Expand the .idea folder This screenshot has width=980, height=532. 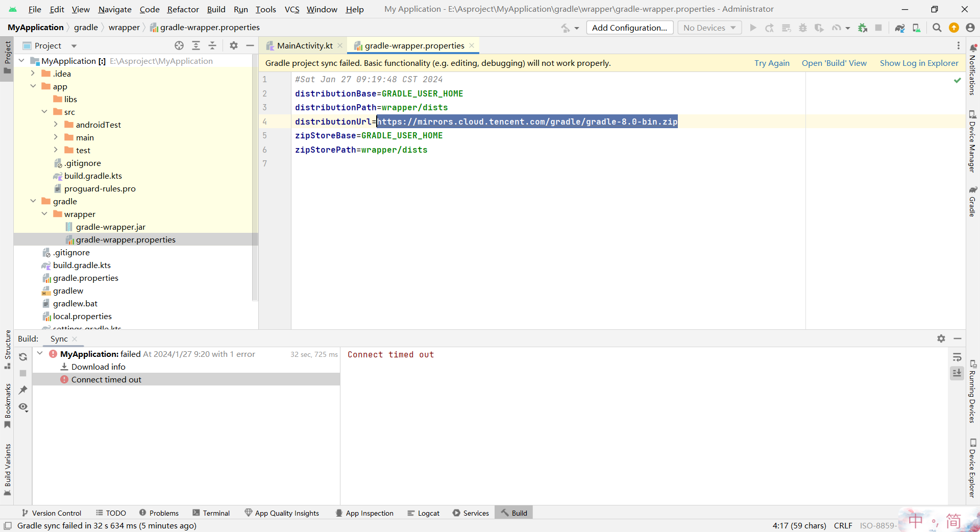[33, 74]
